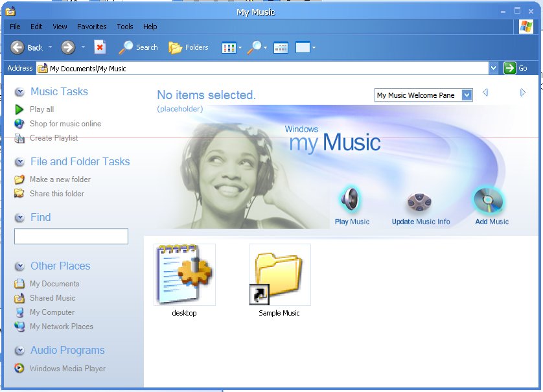543x392 pixels.
Task: Click the Windows Media Player icon
Action: (x=19, y=368)
